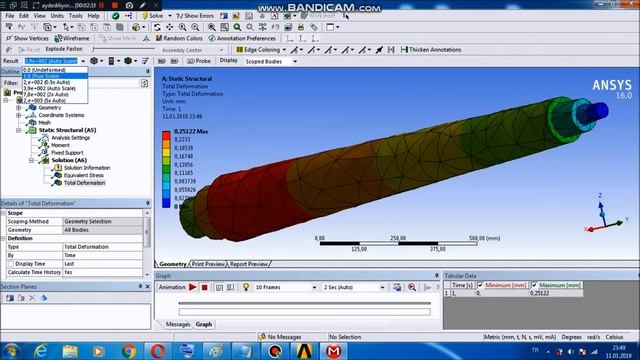640x360 pixels.
Task: Click the delete section plane X icon
Action: pyautogui.click(x=32, y=298)
